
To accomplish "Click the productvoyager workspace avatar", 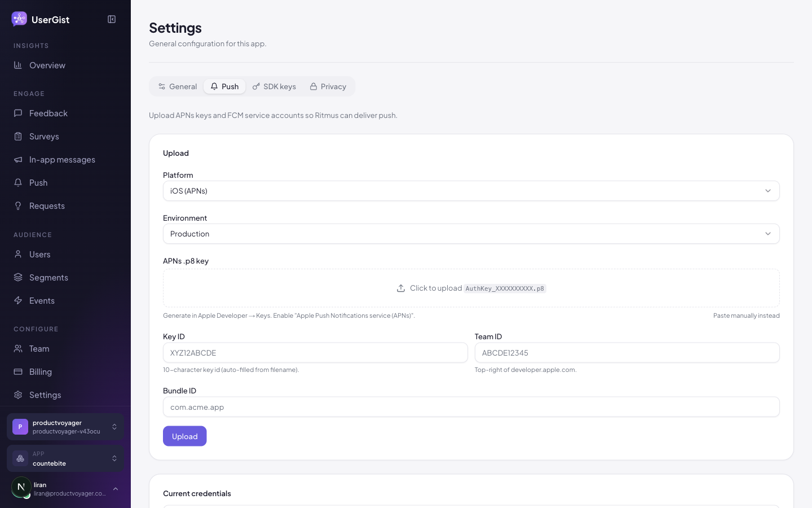I will point(20,427).
